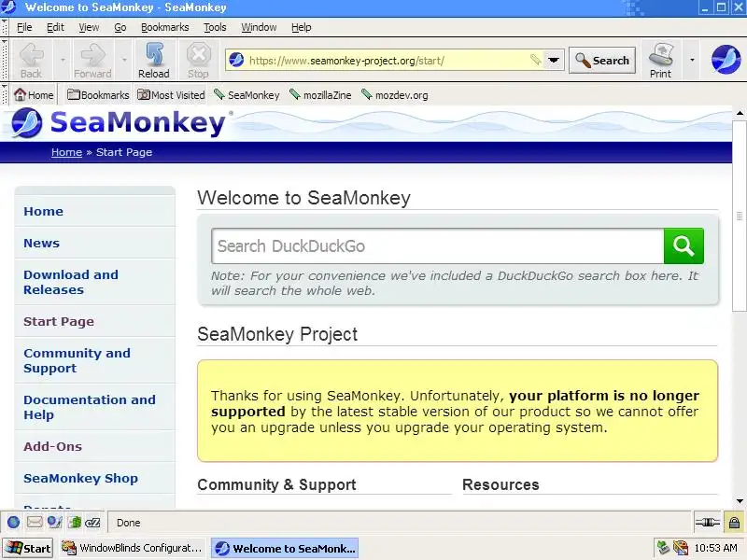The width and height of the screenshot is (747, 560).
Task: Open Mail & Newsgroups from status bar envelope
Action: [35, 523]
